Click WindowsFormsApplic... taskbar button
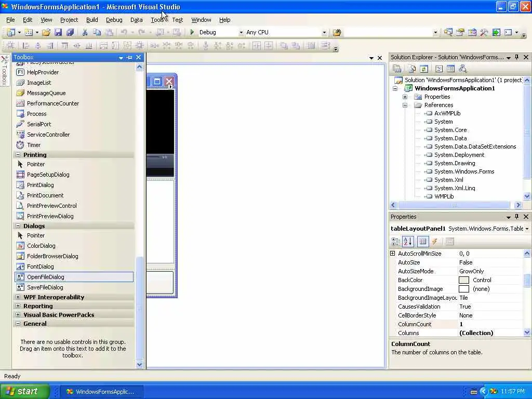Image resolution: width=532 pixels, height=399 pixels. point(102,392)
